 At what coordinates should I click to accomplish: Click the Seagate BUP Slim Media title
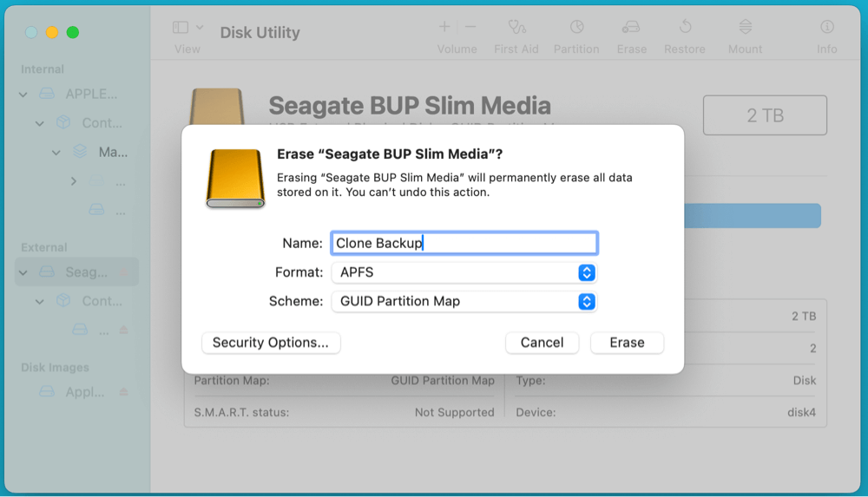click(x=410, y=105)
